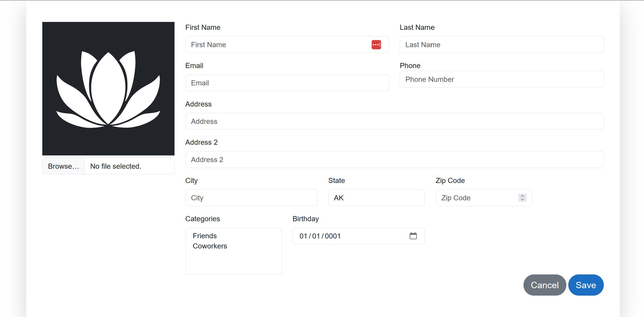The width and height of the screenshot is (644, 317).
Task: Click the Email input field
Action: 287,83
